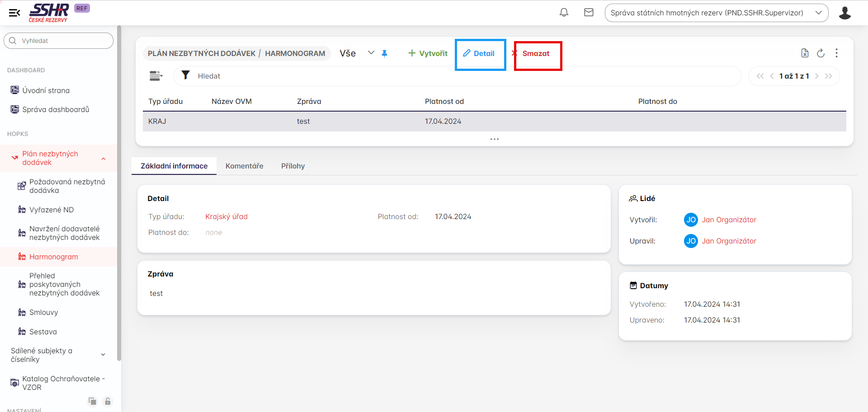Open the user profile avatar icon
This screenshot has height=412, width=868.
[844, 13]
